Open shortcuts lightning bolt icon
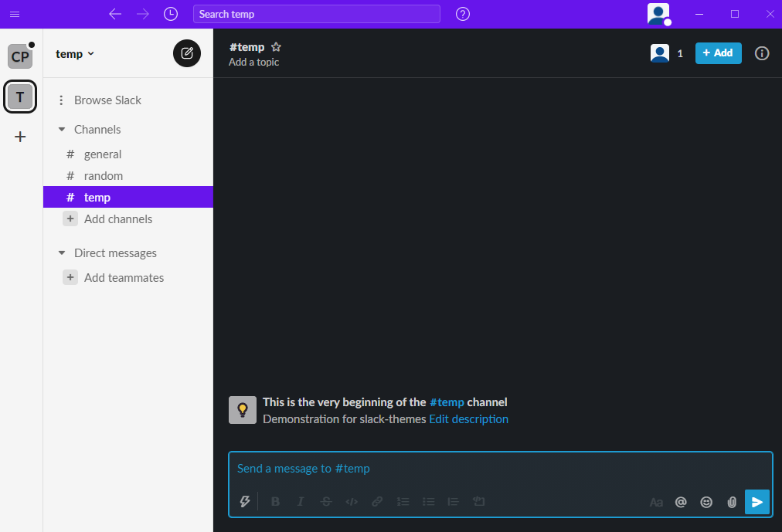The height and width of the screenshot is (532, 782). (x=244, y=502)
